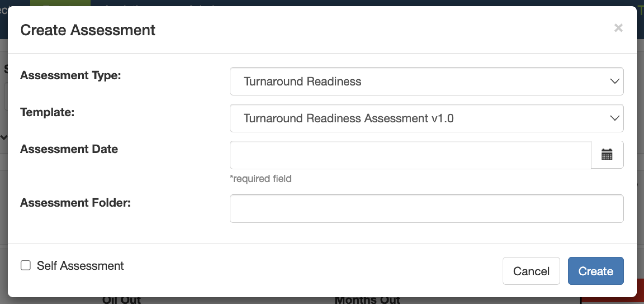Focus the Assessment Date input field

tap(410, 155)
